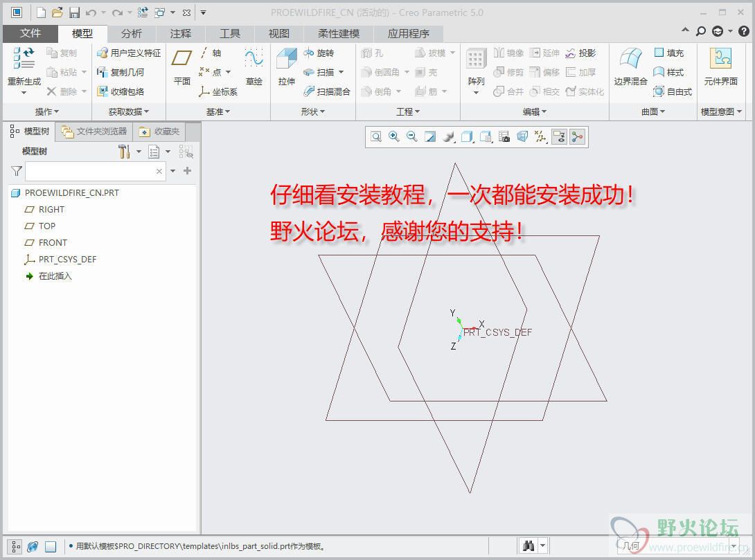Clear the model tree search with X
Viewport: 755px width, 560px height.
tap(159, 171)
